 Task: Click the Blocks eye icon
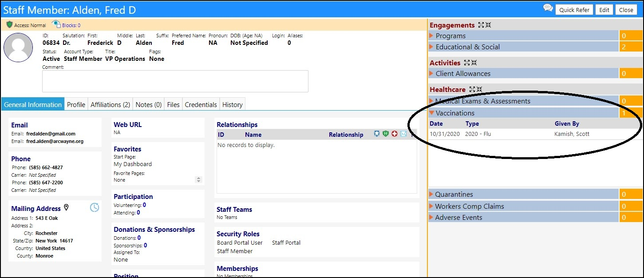(56, 25)
